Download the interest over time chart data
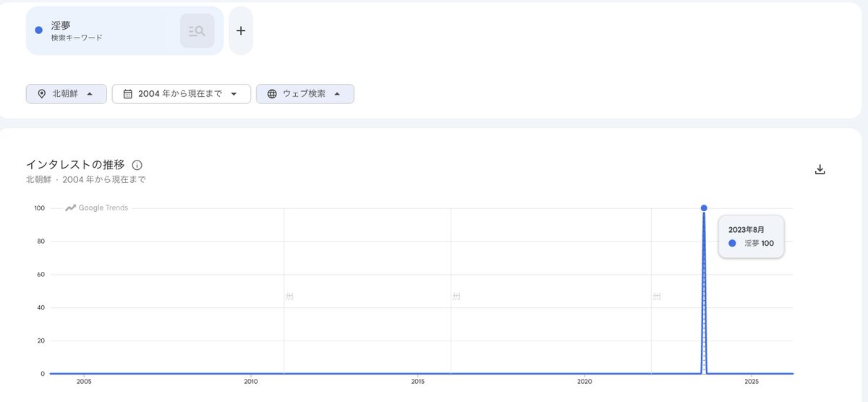 pos(820,169)
